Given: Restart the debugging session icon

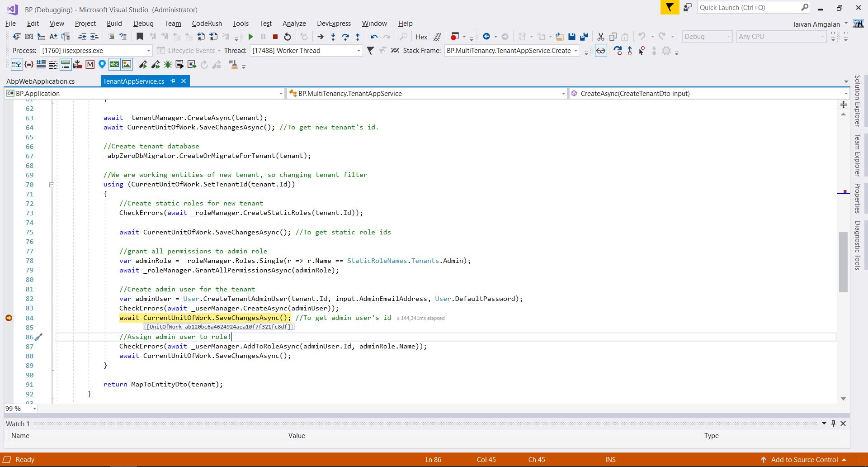Looking at the screenshot, I should click(x=287, y=36).
